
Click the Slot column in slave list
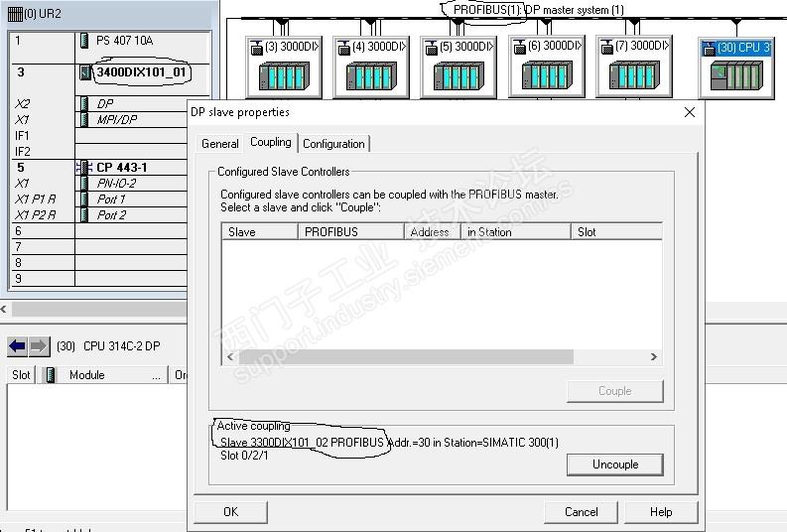617,232
